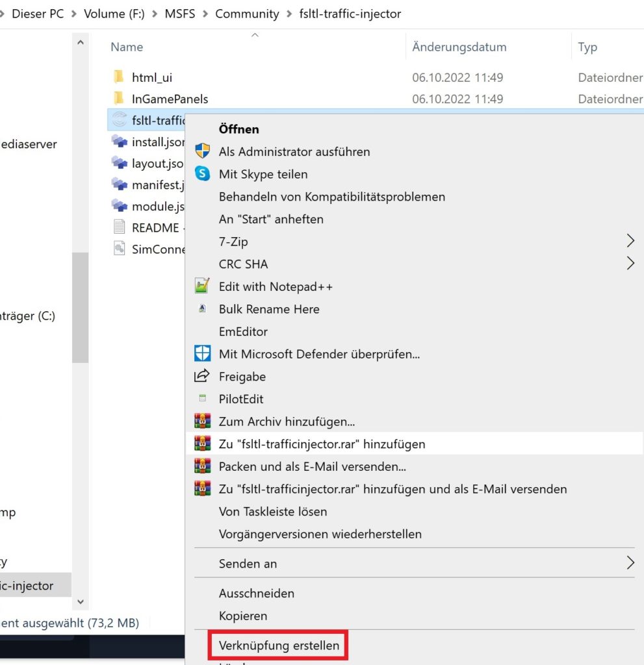Click the navigation pane scrollbar down arrow

80,602
